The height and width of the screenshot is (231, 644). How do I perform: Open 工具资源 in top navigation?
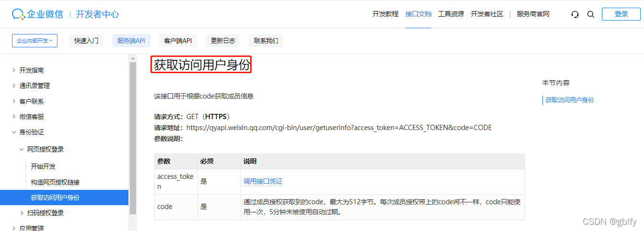click(451, 14)
